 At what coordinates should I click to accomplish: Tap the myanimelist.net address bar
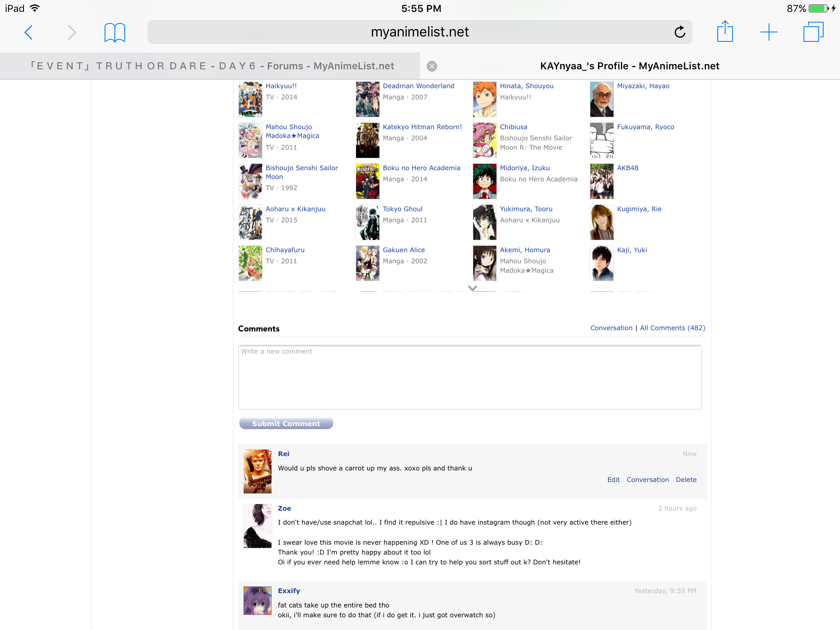(419, 32)
